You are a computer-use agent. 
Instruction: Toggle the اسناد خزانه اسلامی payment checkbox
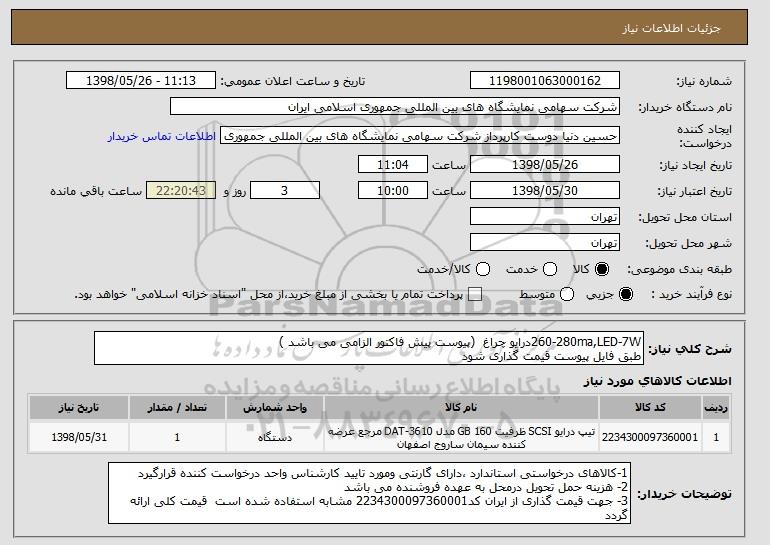click(x=475, y=294)
